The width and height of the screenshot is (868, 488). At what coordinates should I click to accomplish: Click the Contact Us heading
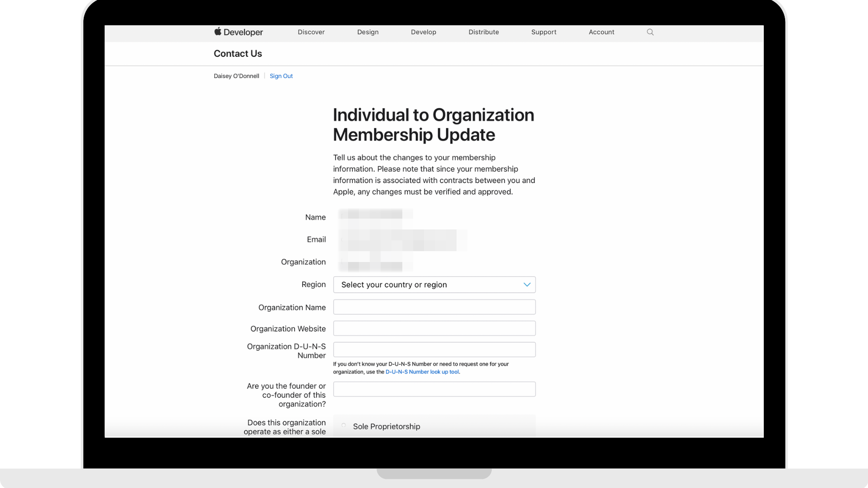(238, 54)
